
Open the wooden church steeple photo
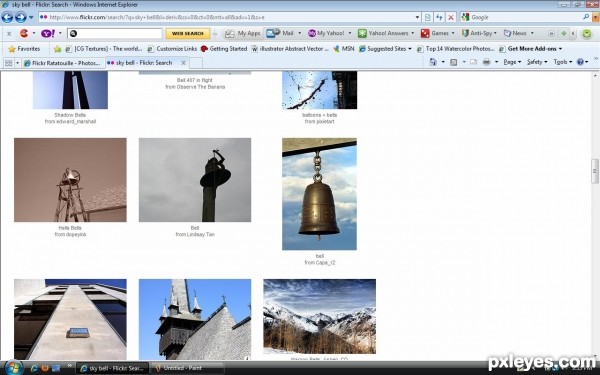click(x=195, y=319)
